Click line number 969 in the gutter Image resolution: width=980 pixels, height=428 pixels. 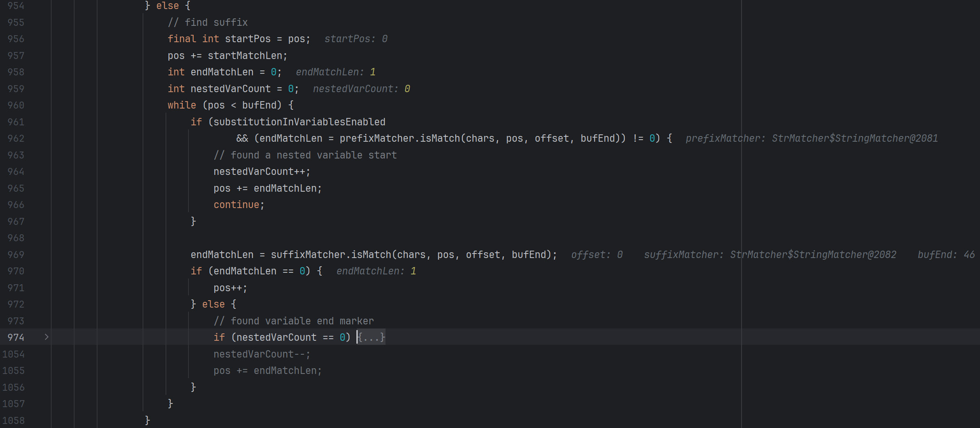16,255
